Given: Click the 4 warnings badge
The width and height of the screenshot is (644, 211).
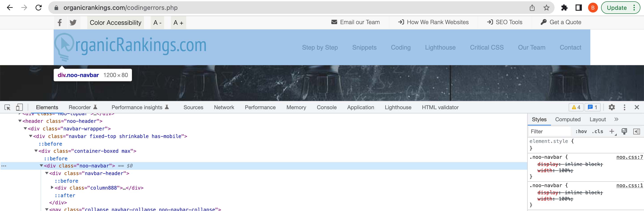Looking at the screenshot, I should [x=576, y=107].
